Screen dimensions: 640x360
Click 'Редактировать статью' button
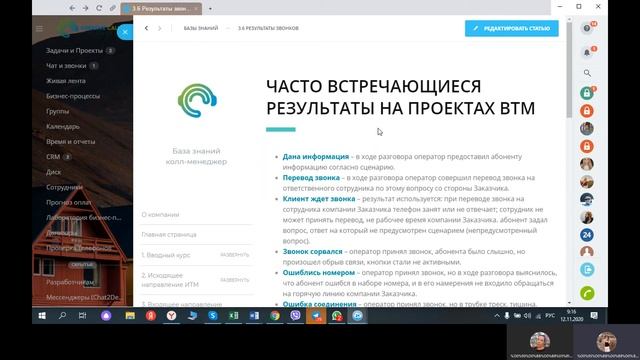click(511, 29)
